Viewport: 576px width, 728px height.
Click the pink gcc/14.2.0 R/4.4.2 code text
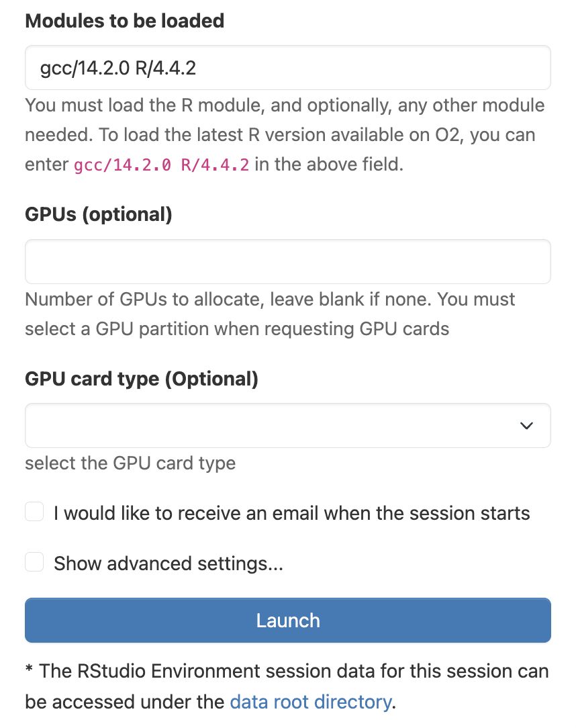coord(161,165)
